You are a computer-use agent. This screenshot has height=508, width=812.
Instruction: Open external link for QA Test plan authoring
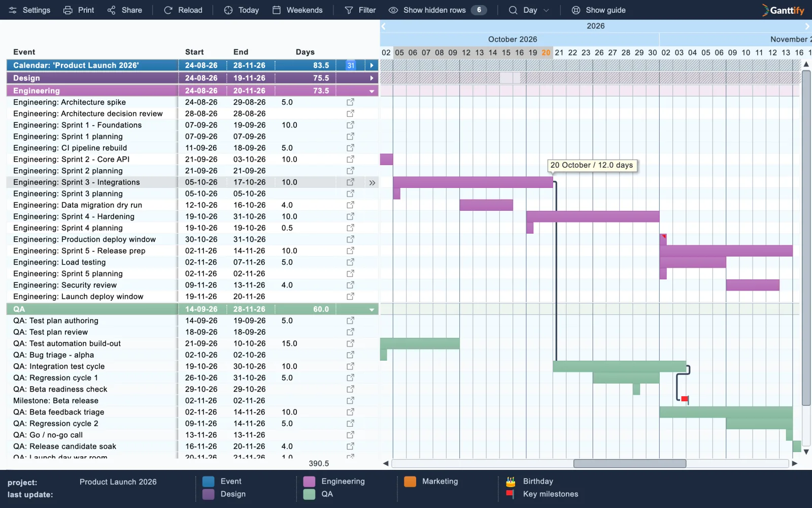[x=350, y=321]
